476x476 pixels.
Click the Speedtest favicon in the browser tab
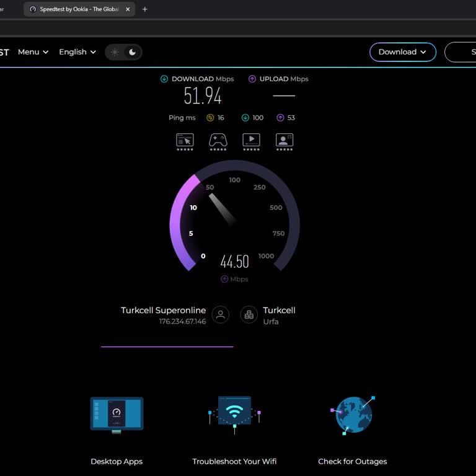33,9
